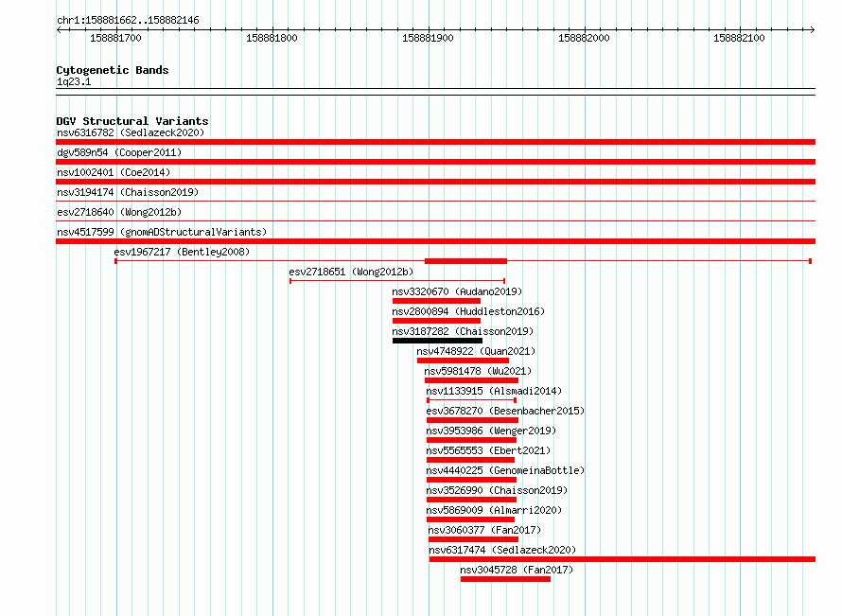Open the nsv1002401 (Coe2014) variant label
Image resolution: width=842 pixels, height=616 pixels.
coord(114,172)
